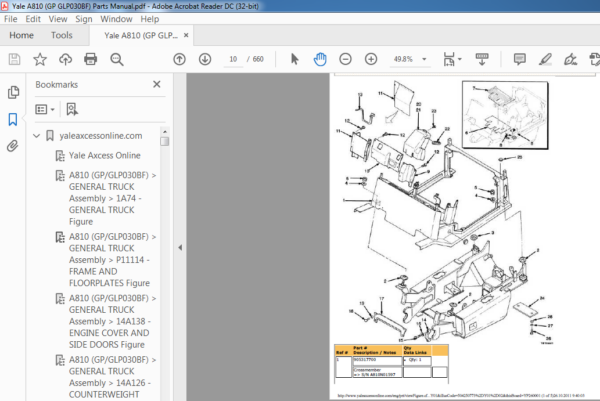Open the Attachments paperclip panel
This screenshot has height=401, width=600.
point(13,146)
